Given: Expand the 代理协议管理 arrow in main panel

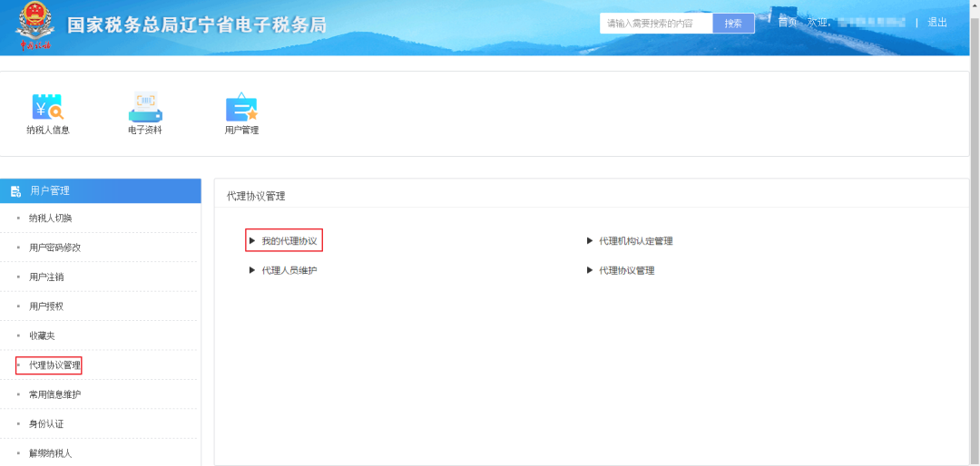Looking at the screenshot, I should pos(590,270).
